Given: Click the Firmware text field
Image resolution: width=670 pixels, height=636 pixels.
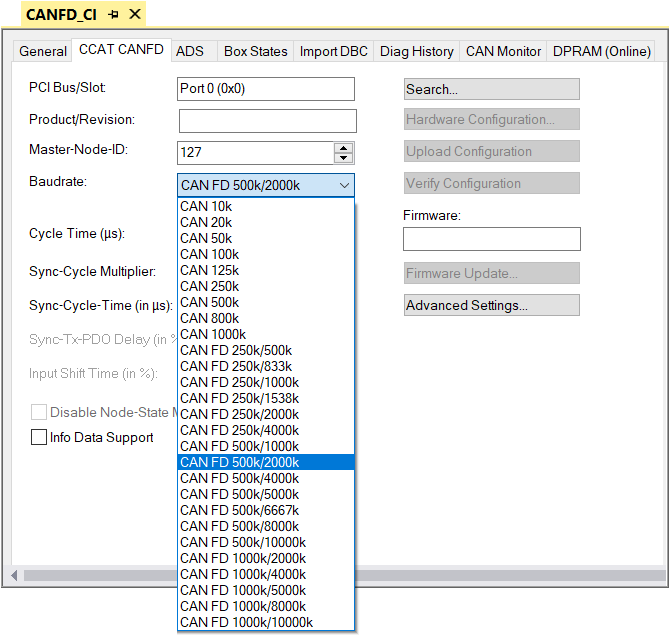Looking at the screenshot, I should tap(492, 239).
